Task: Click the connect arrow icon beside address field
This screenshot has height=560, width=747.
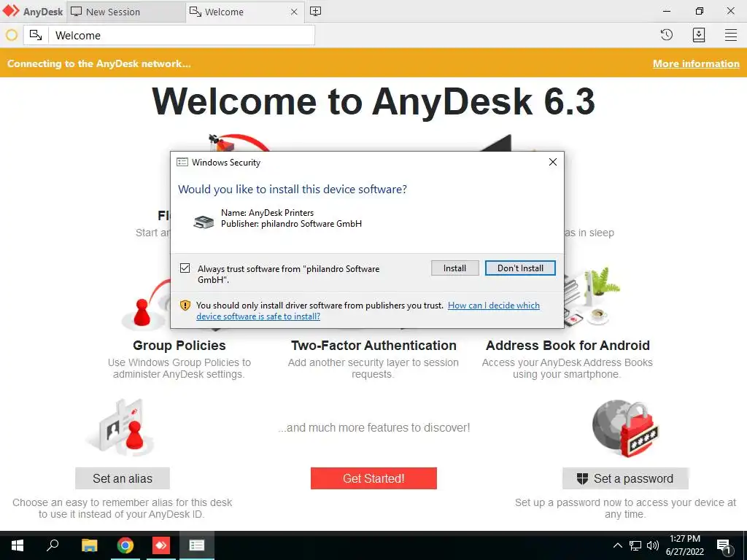Action: point(36,35)
